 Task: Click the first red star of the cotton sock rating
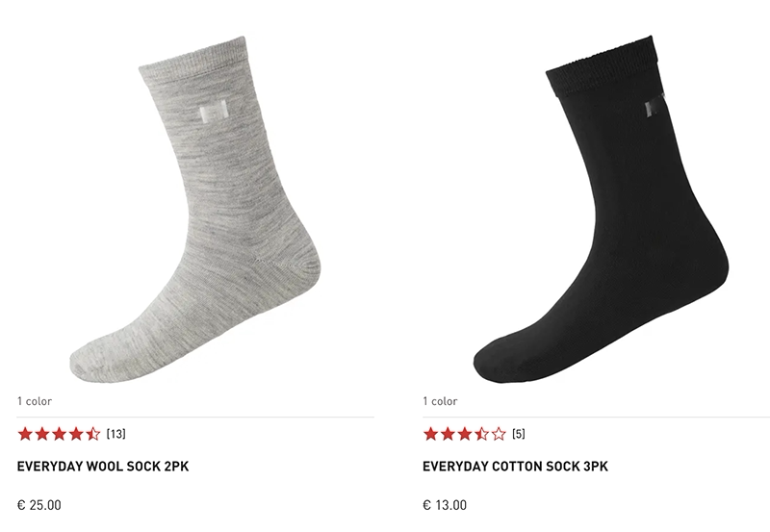pos(430,434)
